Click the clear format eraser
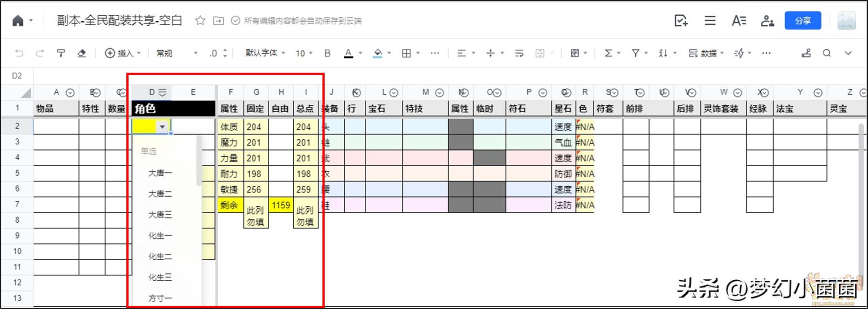This screenshot has width=868, height=309. [81, 53]
